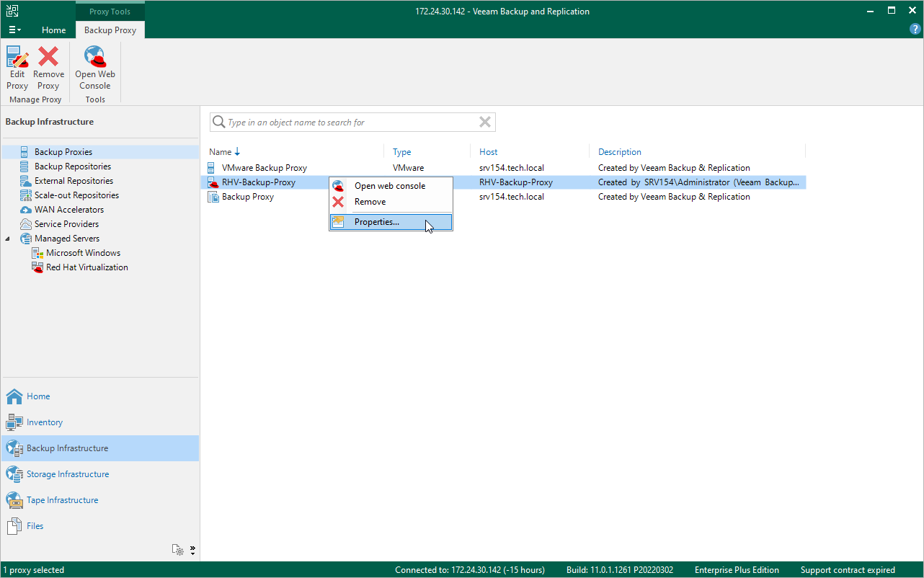Click the Edit Proxy ribbon icon
The height and width of the screenshot is (578, 924).
(x=17, y=58)
